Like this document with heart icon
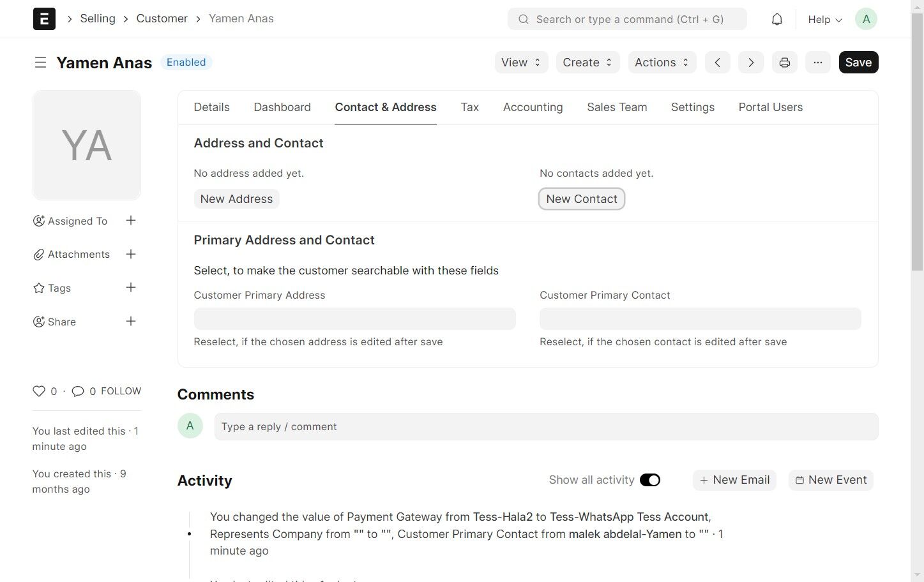This screenshot has height=582, width=924. (39, 391)
